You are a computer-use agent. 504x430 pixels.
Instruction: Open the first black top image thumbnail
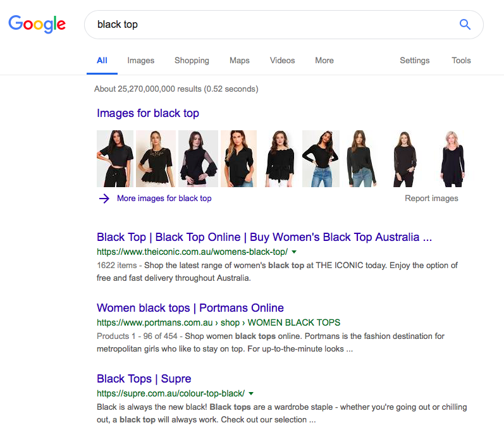[114, 159]
